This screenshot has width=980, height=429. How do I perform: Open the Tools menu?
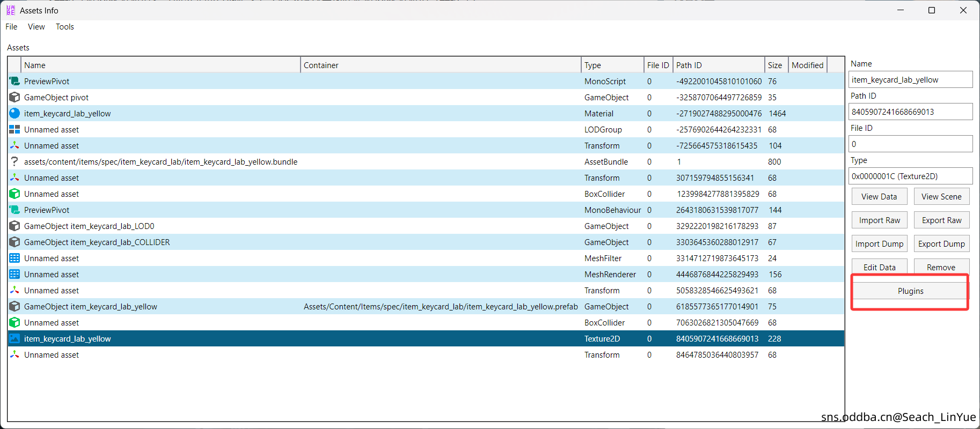click(x=65, y=27)
